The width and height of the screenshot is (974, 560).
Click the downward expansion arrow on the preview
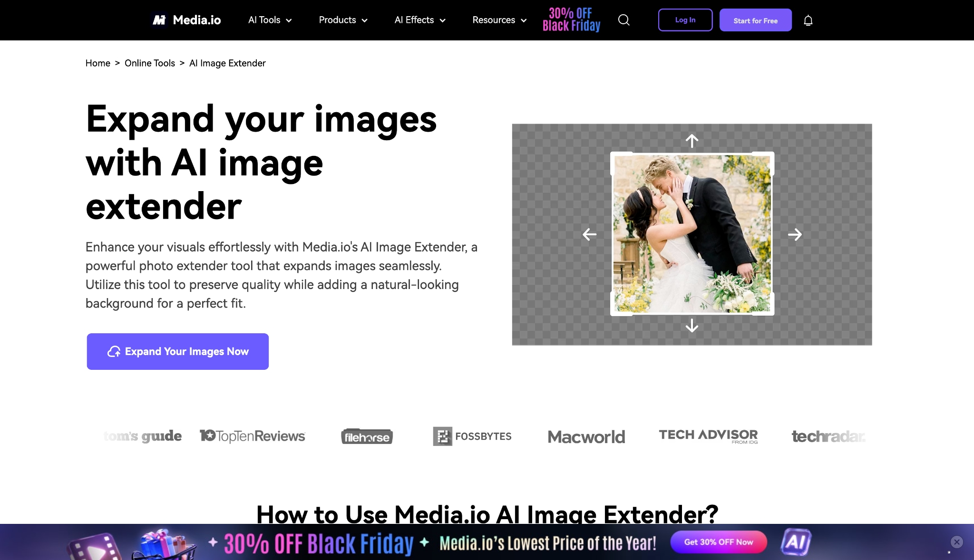[x=692, y=327]
